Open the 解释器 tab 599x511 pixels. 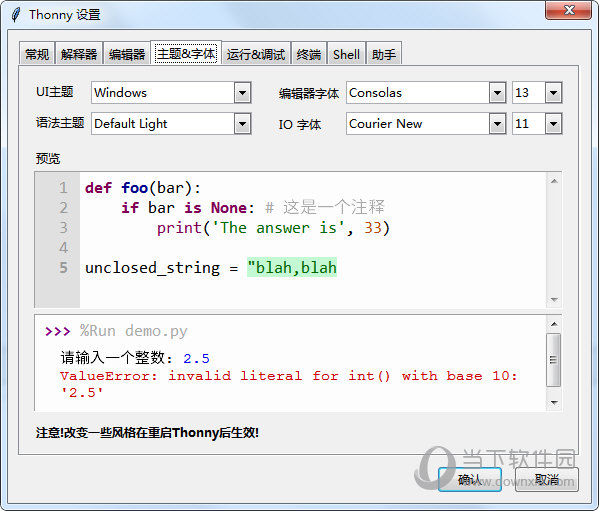[79, 54]
